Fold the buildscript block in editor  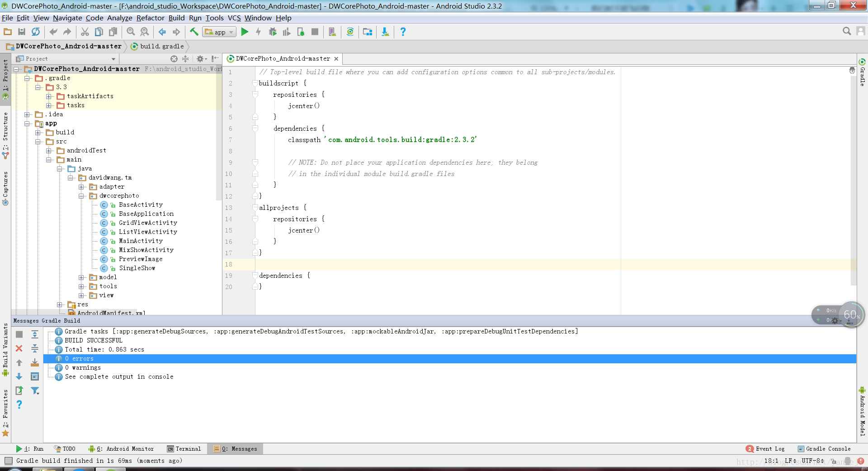click(x=255, y=83)
